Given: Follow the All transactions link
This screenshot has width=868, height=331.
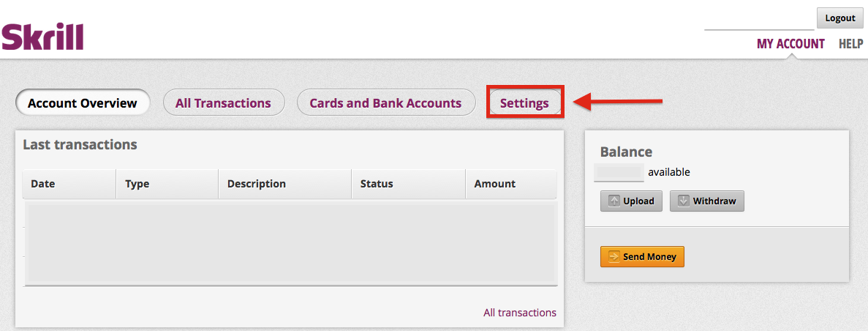Looking at the screenshot, I should (x=520, y=313).
